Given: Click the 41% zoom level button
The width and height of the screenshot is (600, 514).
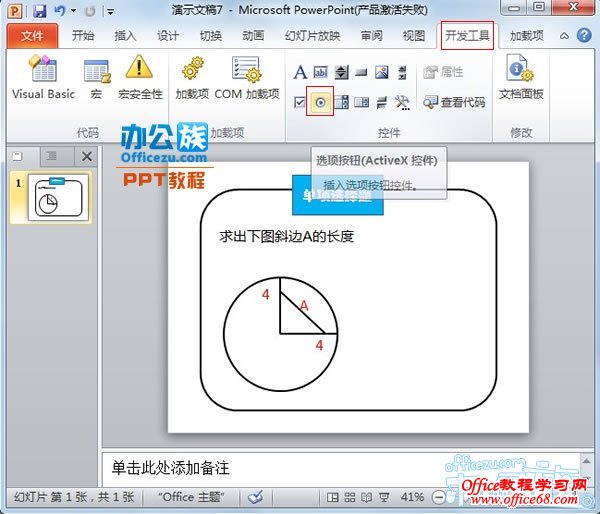Looking at the screenshot, I should pos(411,497).
